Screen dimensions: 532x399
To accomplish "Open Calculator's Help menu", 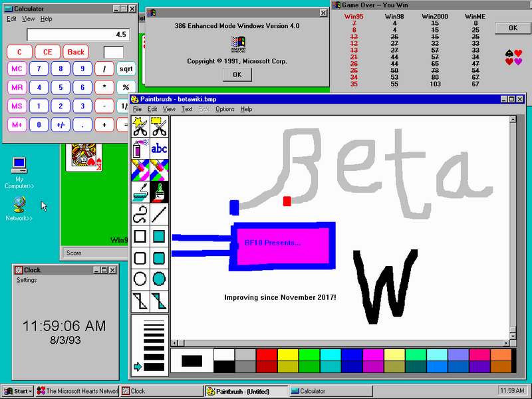I will click(x=46, y=19).
